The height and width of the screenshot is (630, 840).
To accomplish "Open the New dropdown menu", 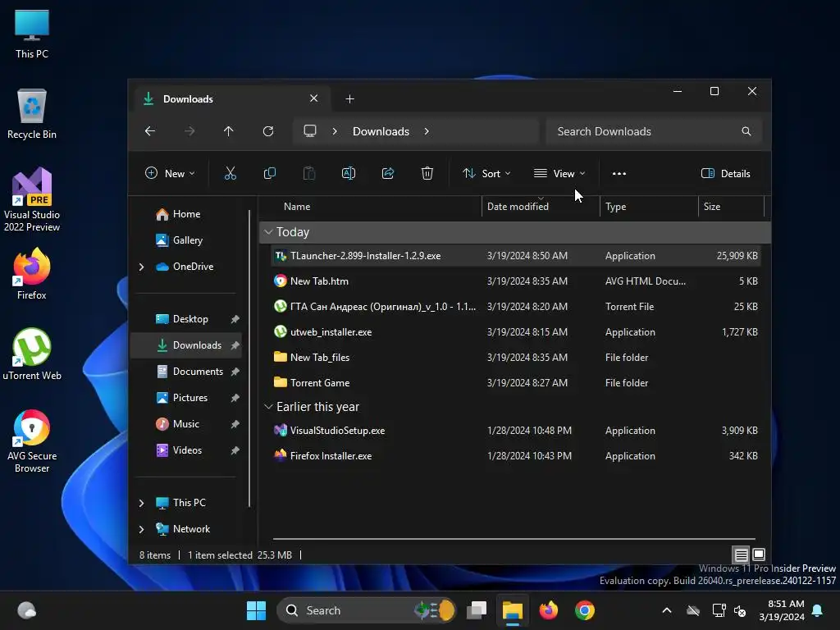I will coord(171,174).
